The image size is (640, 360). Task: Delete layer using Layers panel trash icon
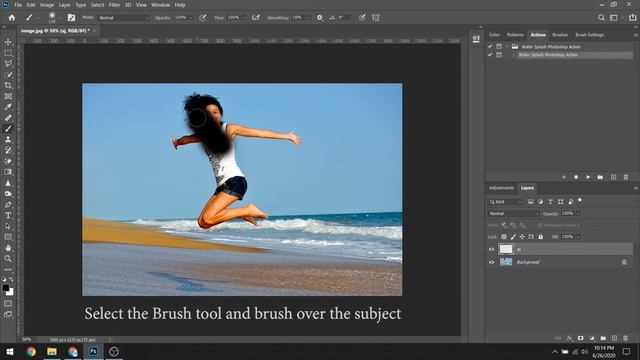click(626, 338)
